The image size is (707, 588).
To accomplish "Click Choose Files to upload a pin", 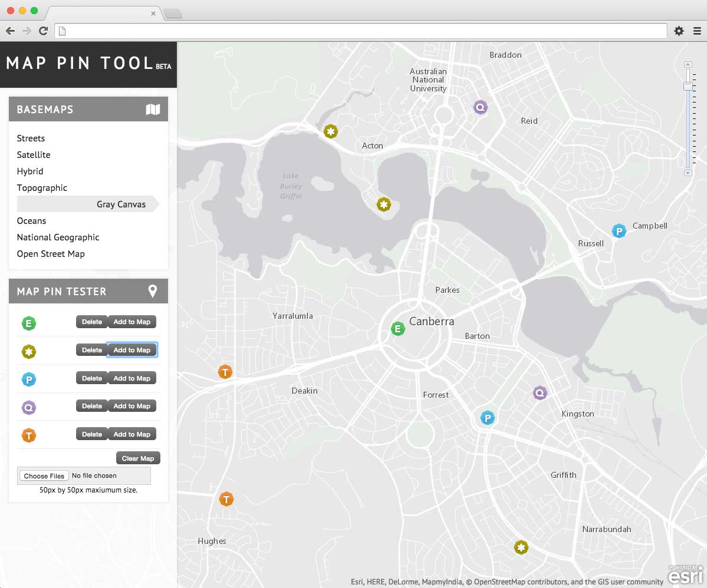I will coord(44,476).
